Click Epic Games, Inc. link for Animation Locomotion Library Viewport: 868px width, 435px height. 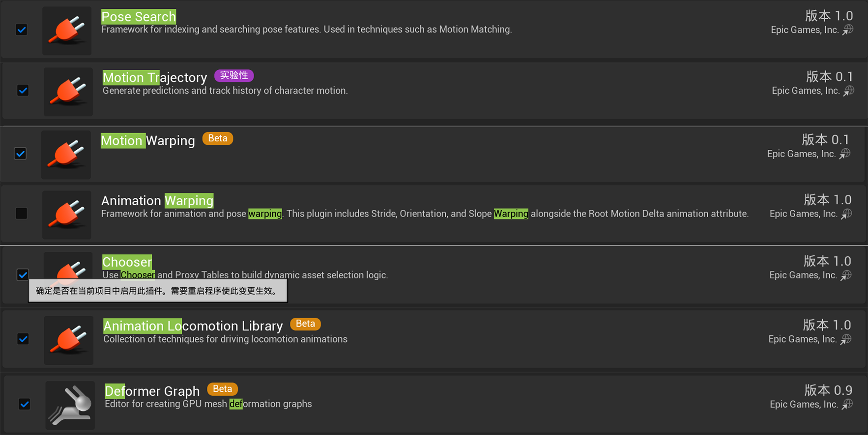pos(803,339)
